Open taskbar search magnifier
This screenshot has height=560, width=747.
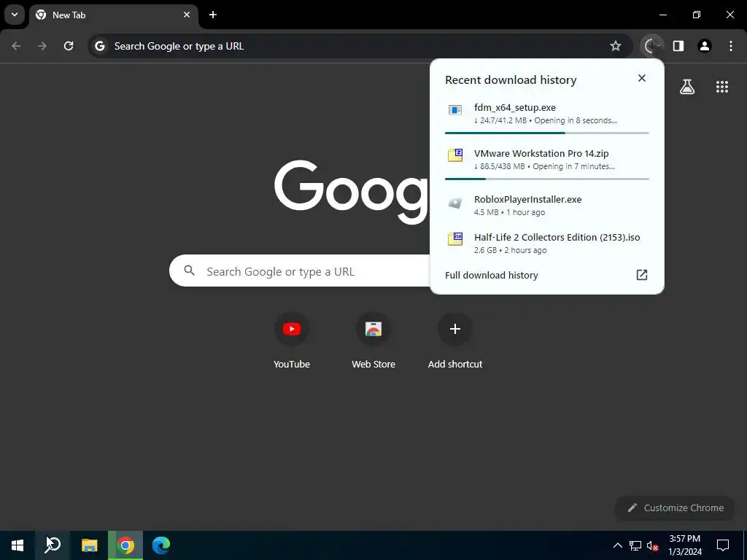click(53, 545)
